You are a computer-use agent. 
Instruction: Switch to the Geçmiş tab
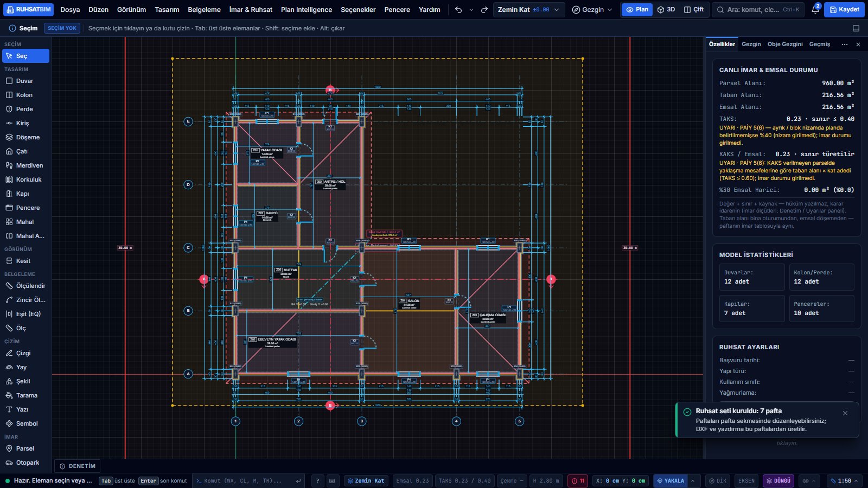[820, 44]
